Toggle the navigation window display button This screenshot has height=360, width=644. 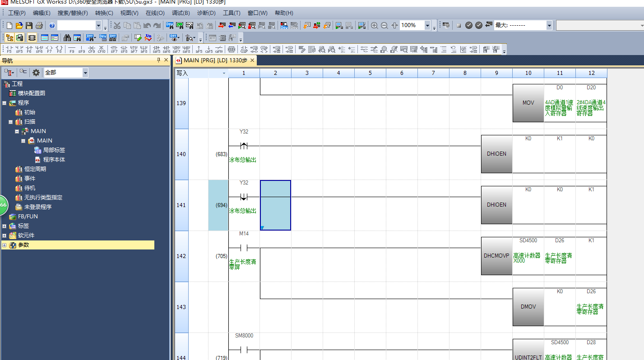pyautogui.click(x=9, y=37)
